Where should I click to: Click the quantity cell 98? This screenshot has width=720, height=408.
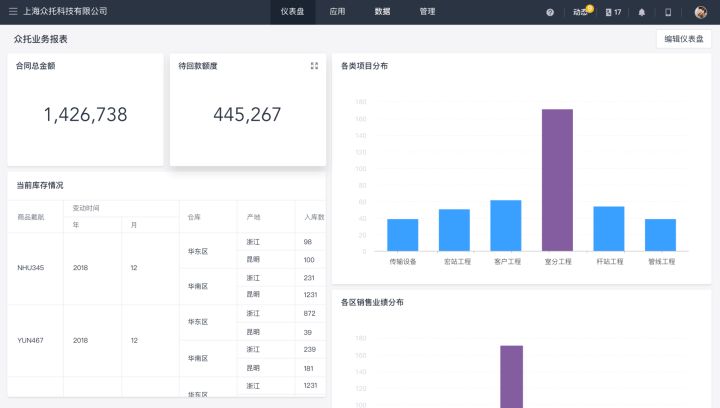[x=308, y=241]
